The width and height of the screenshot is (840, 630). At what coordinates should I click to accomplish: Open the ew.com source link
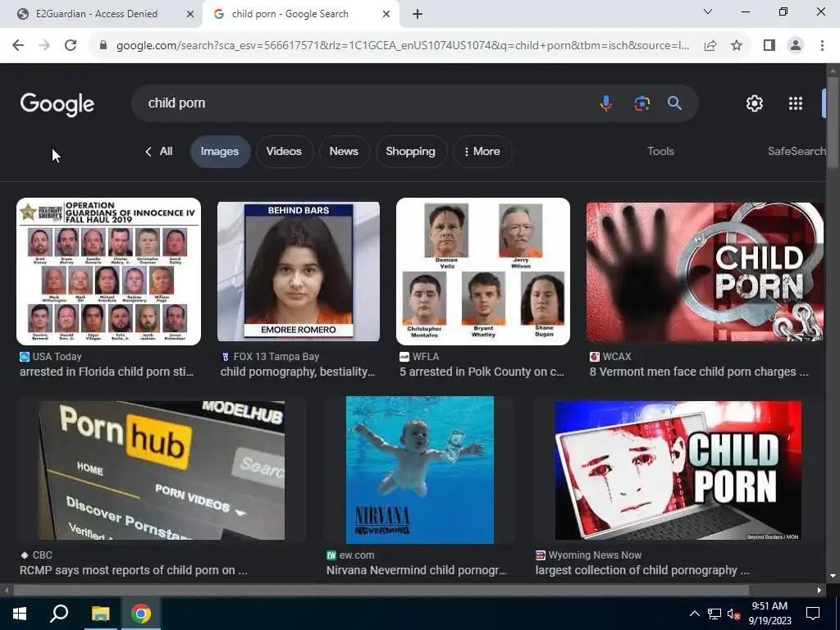[x=350, y=555]
